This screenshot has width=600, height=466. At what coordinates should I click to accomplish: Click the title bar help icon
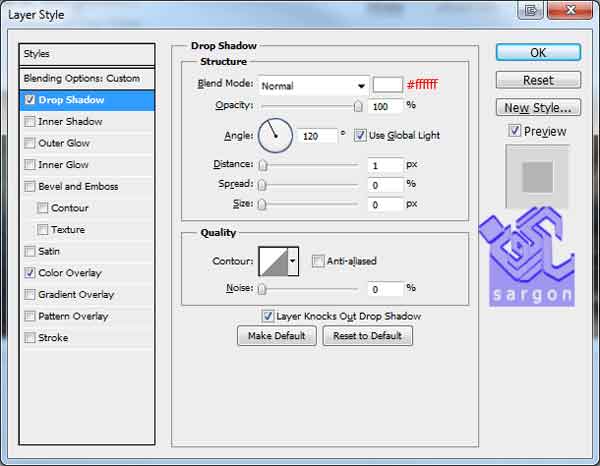click(530, 10)
